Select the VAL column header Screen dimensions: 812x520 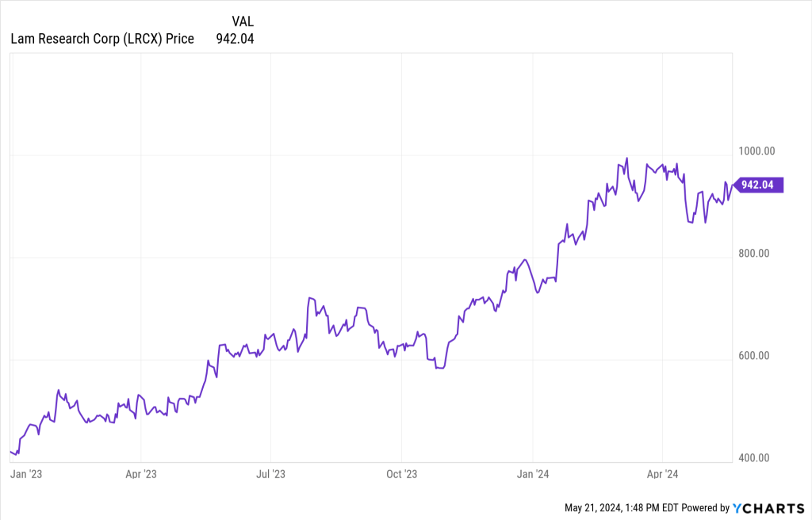243,21
